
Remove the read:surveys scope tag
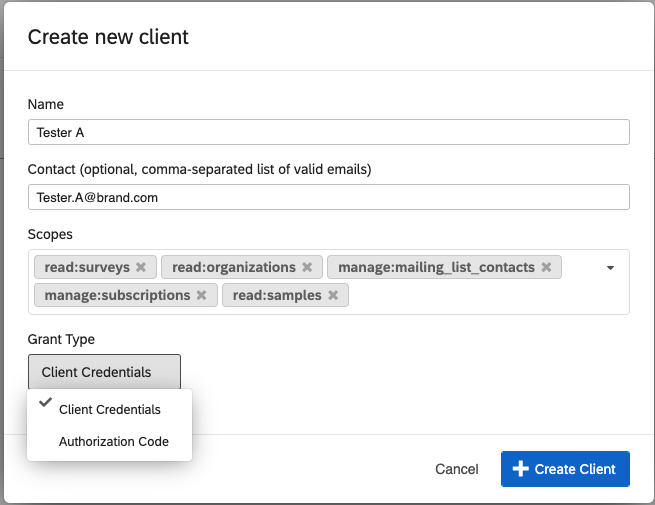pyautogui.click(x=141, y=267)
